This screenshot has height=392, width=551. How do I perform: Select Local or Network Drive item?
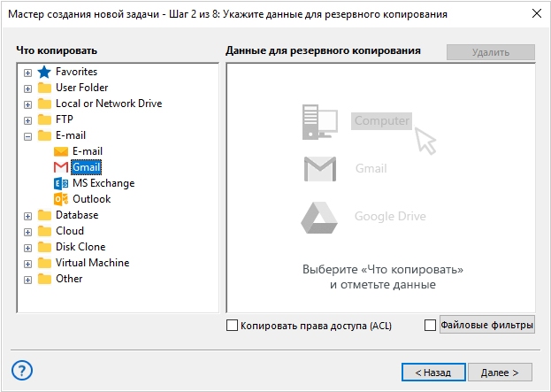pos(109,104)
